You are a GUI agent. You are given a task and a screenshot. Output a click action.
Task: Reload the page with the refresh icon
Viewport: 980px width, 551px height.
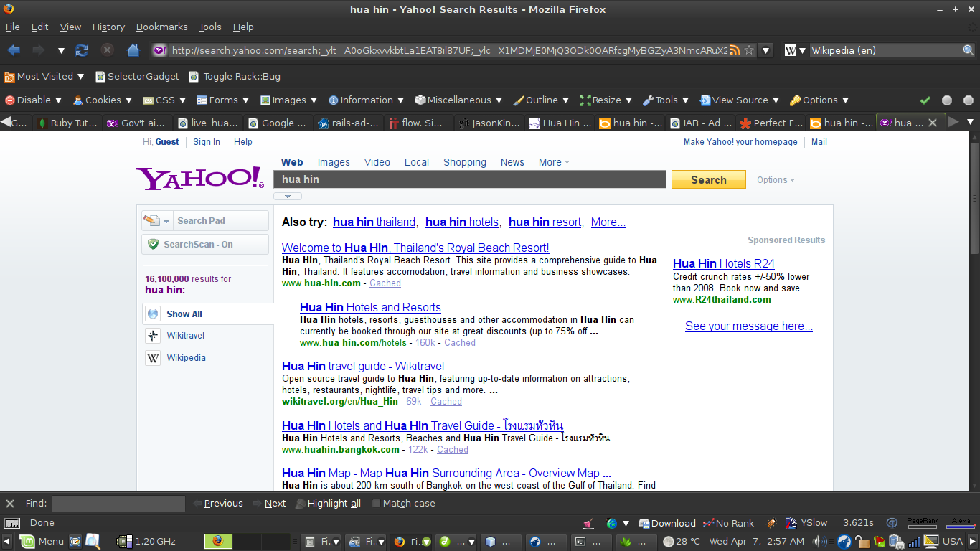[x=82, y=50]
